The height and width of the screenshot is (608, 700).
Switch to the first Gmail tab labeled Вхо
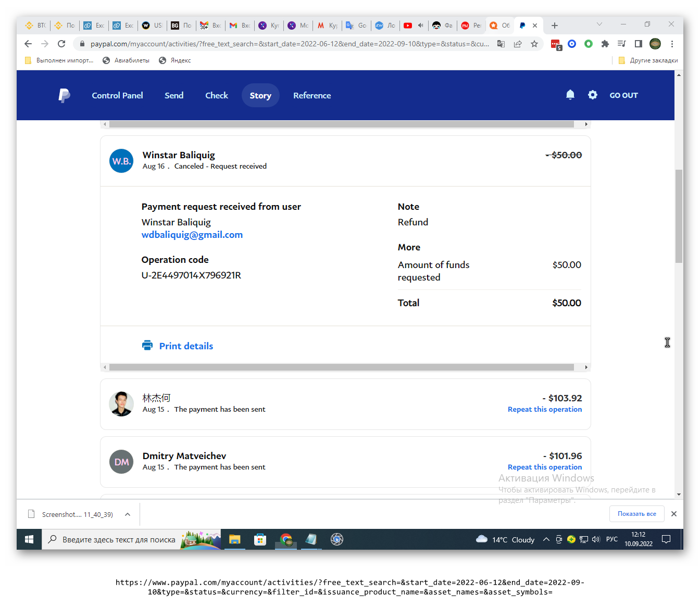click(210, 25)
